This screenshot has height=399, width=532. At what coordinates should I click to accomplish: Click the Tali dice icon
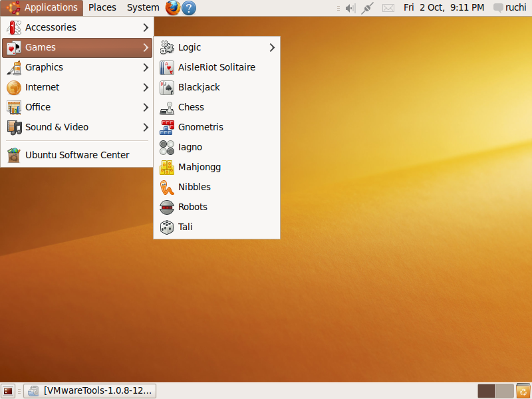tap(167, 227)
